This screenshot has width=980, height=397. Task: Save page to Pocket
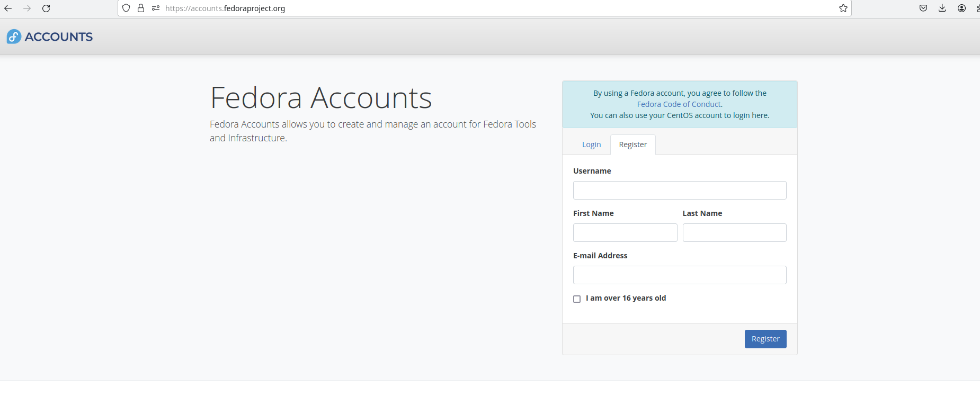point(923,8)
